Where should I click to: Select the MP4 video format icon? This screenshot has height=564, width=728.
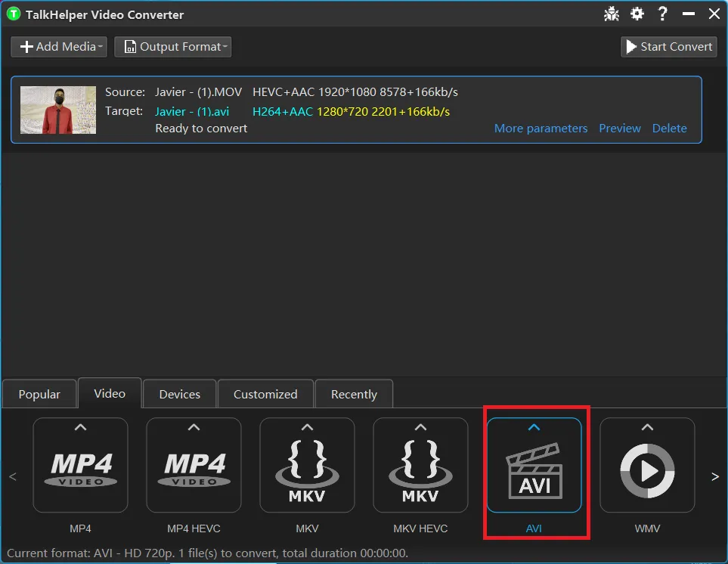80,472
